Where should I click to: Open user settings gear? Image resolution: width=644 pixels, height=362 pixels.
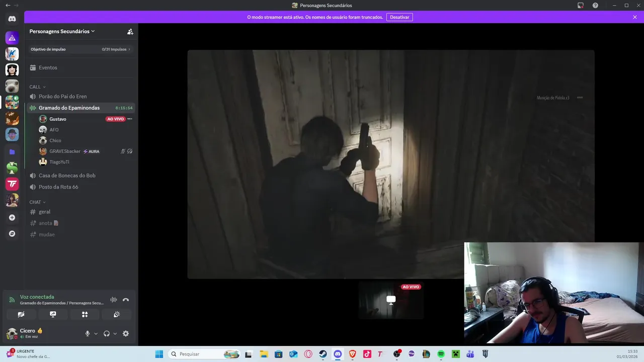point(126,333)
